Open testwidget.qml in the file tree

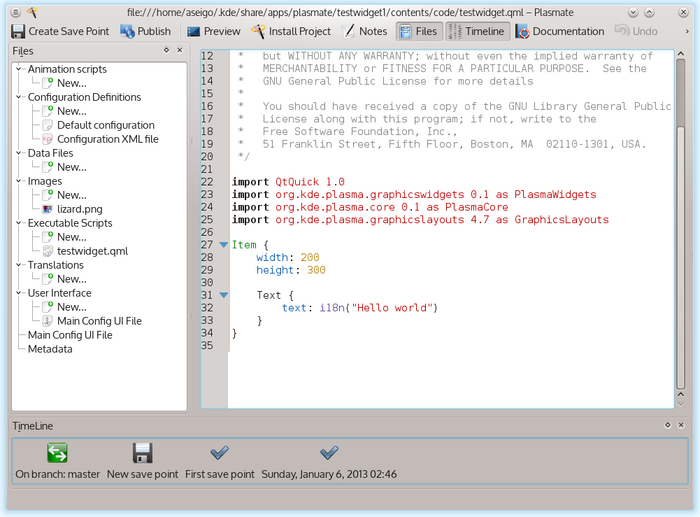[90, 251]
